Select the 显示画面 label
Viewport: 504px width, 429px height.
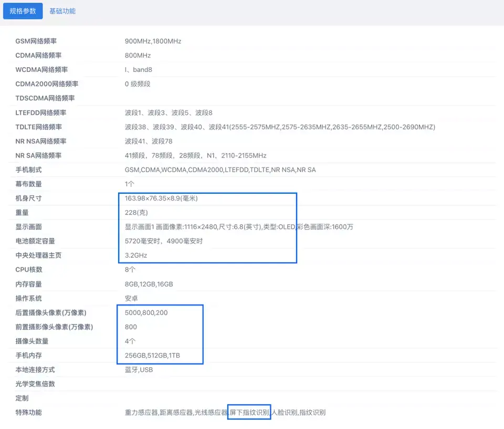[x=28, y=227]
